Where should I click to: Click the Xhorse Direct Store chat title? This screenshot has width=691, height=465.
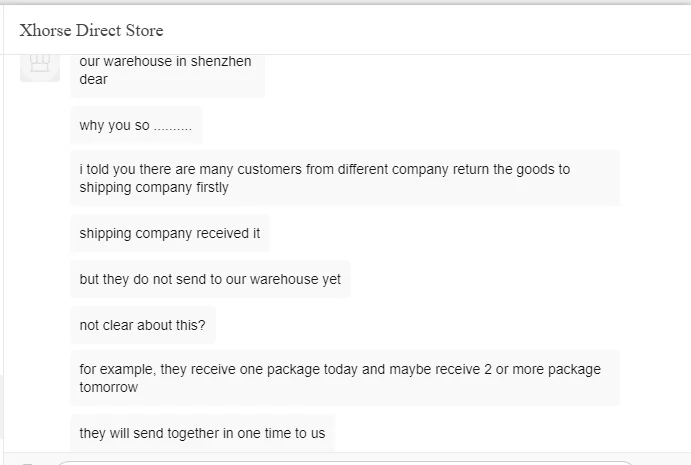(x=91, y=30)
